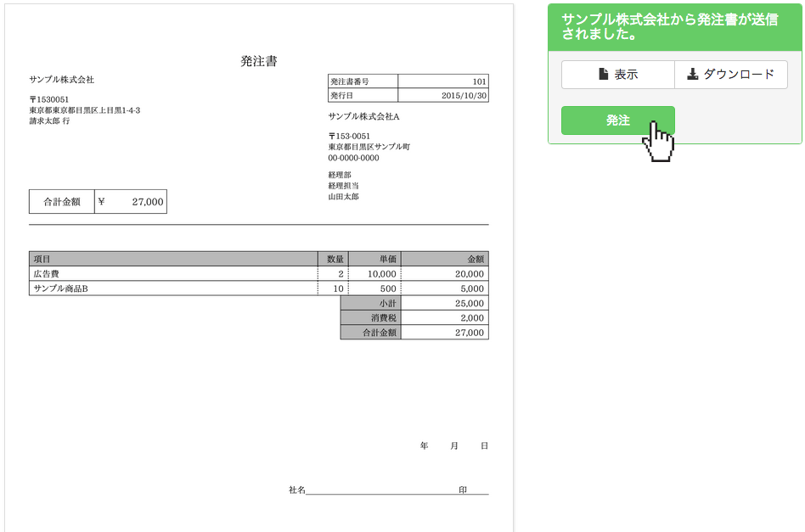Click the ダウンロード download arrow icon
805x532 pixels.
(x=693, y=74)
